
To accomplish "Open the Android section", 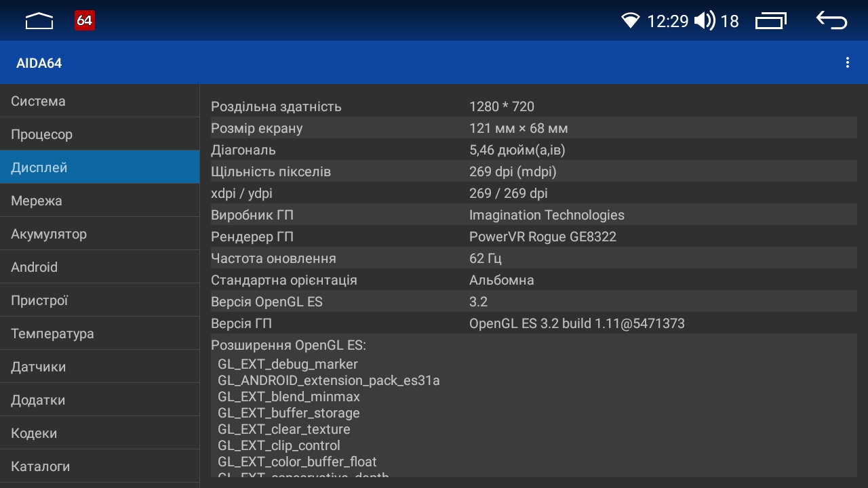I will (100, 267).
